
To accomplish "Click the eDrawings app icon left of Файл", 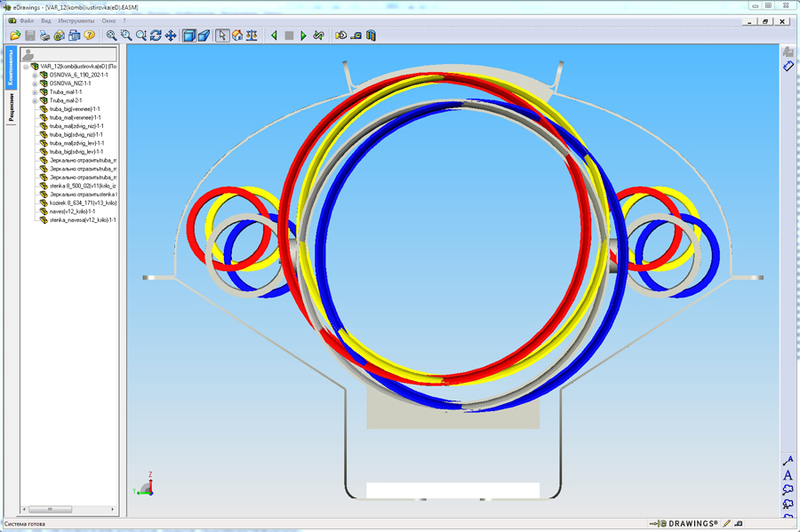I will pyautogui.click(x=12, y=21).
